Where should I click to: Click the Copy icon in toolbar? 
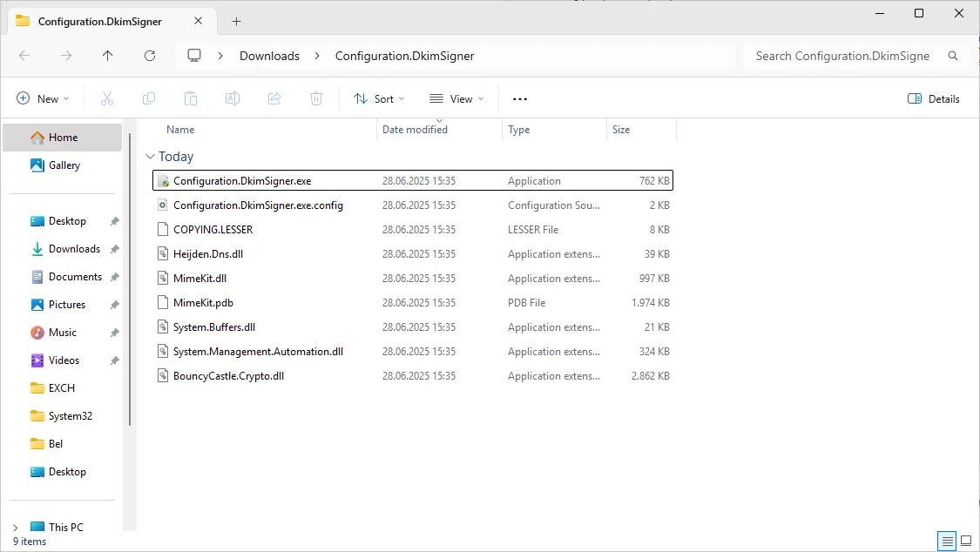tap(149, 98)
